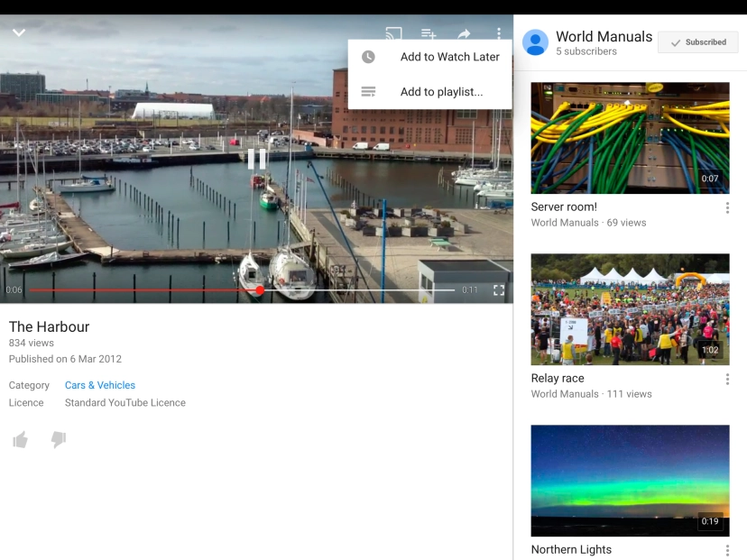
Task: Pause the video with the center button
Action: coord(257,159)
